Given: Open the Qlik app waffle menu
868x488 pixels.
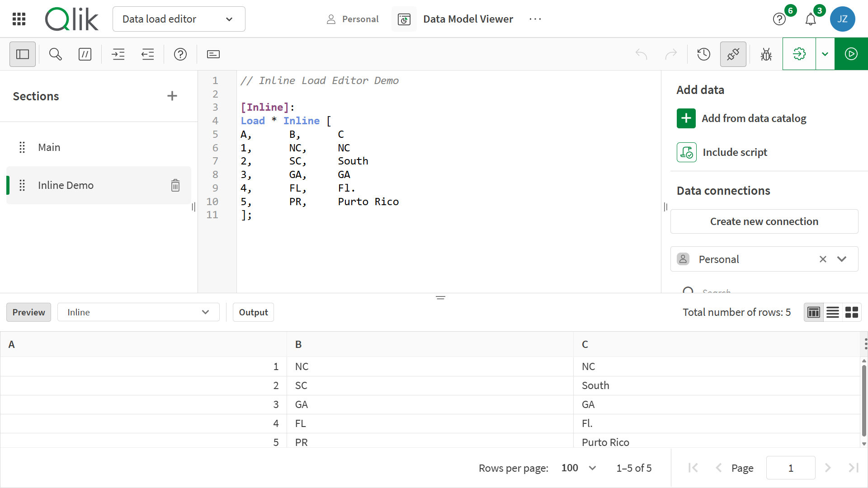Looking at the screenshot, I should coord(19,19).
